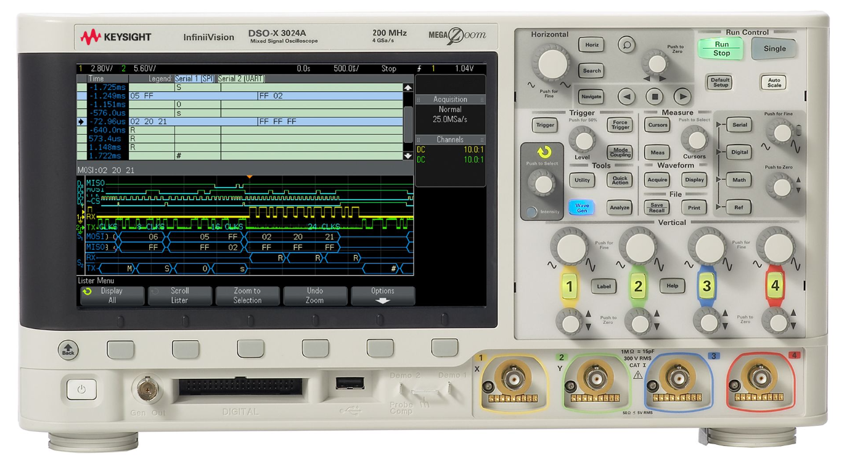This screenshot has width=868, height=467.
Task: Toggle the blue Wave Gen key
Action: click(581, 208)
